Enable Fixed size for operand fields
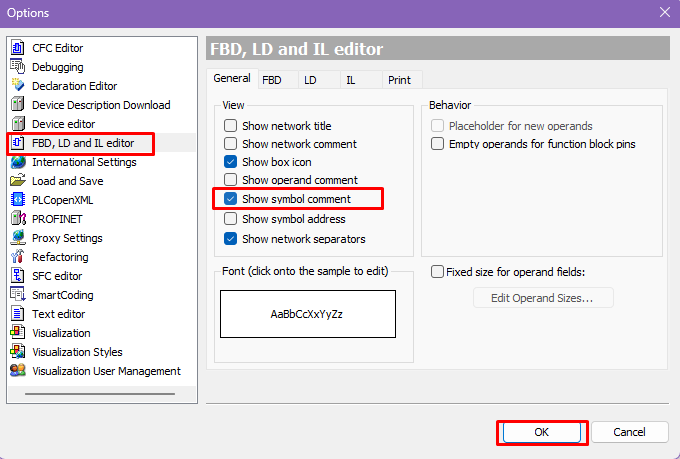 pyautogui.click(x=438, y=272)
